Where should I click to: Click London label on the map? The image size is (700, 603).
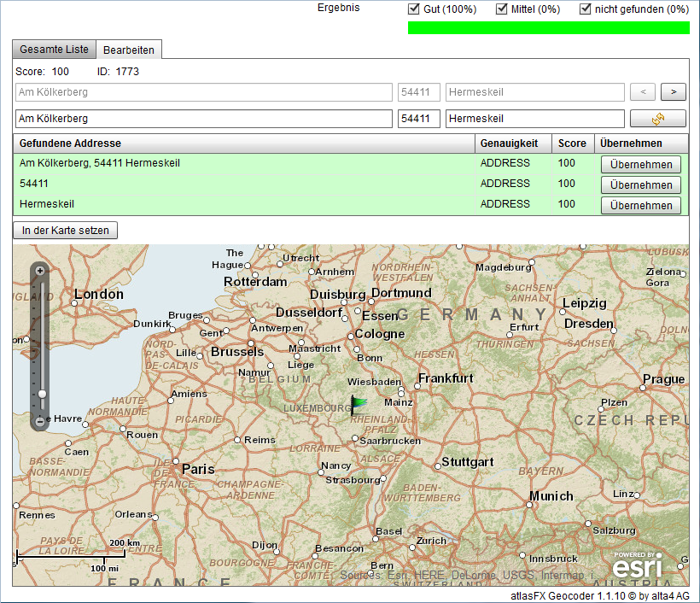pyautogui.click(x=99, y=295)
